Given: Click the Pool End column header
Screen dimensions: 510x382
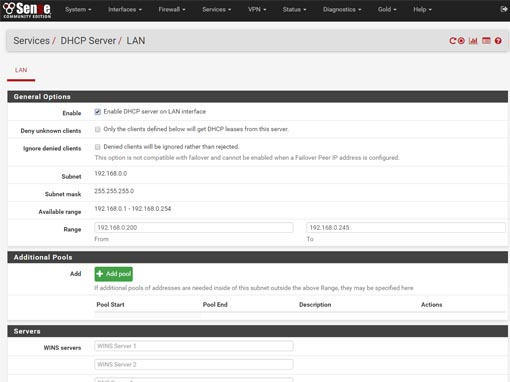Looking at the screenshot, I should tap(215, 305).
